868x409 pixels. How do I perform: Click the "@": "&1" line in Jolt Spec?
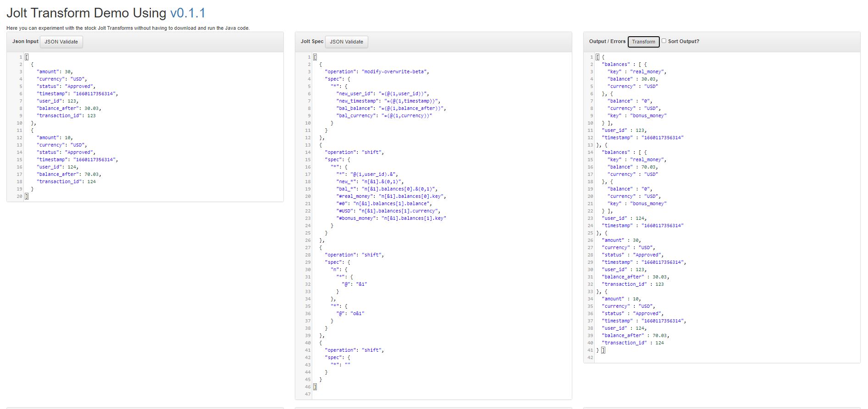354,284
